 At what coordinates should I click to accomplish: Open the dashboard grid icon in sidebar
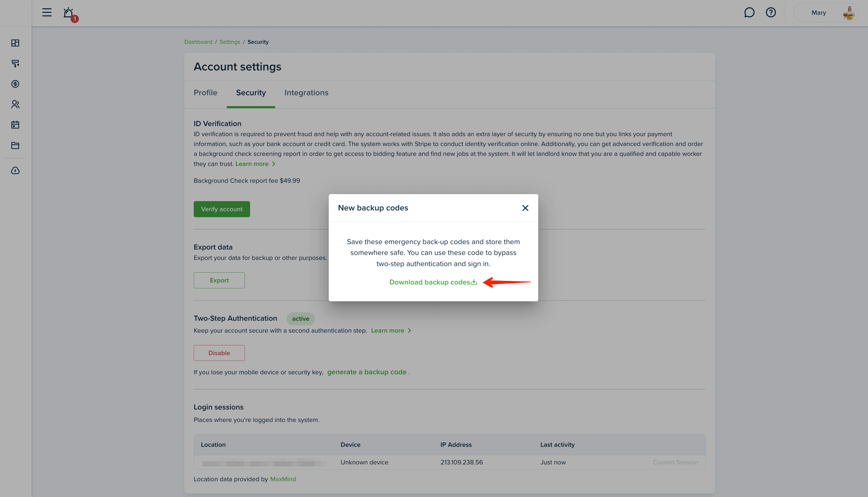[x=15, y=43]
